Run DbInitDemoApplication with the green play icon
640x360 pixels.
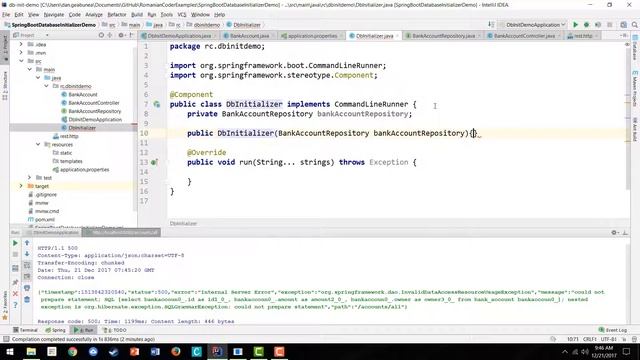[576, 25]
